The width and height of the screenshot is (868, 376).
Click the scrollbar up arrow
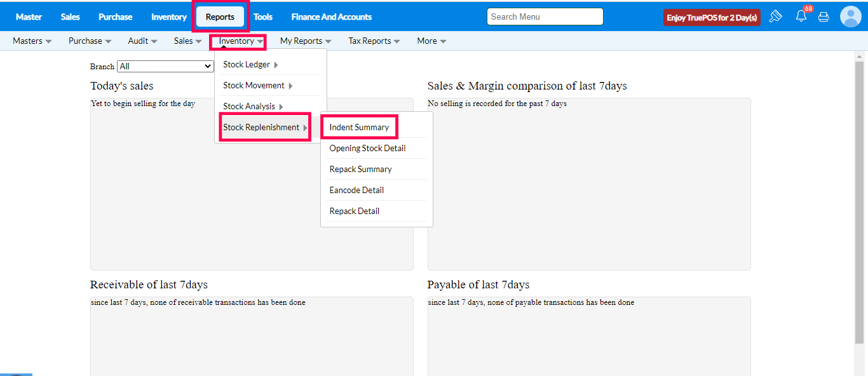(859, 56)
